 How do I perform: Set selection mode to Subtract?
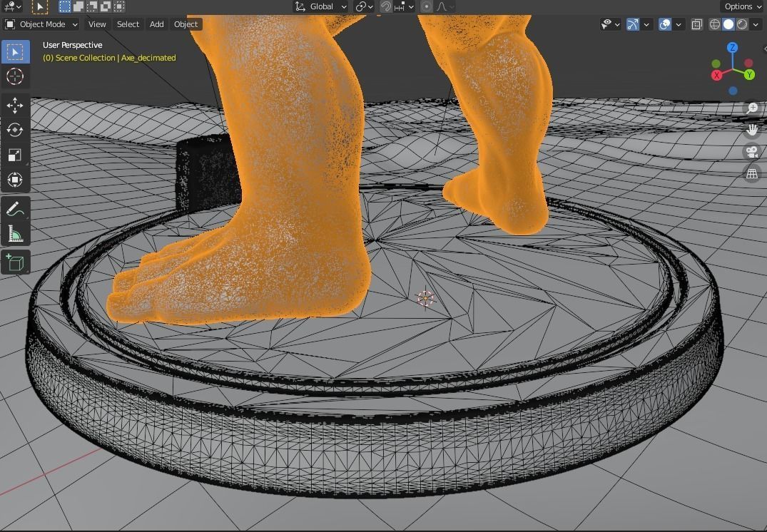coord(92,6)
